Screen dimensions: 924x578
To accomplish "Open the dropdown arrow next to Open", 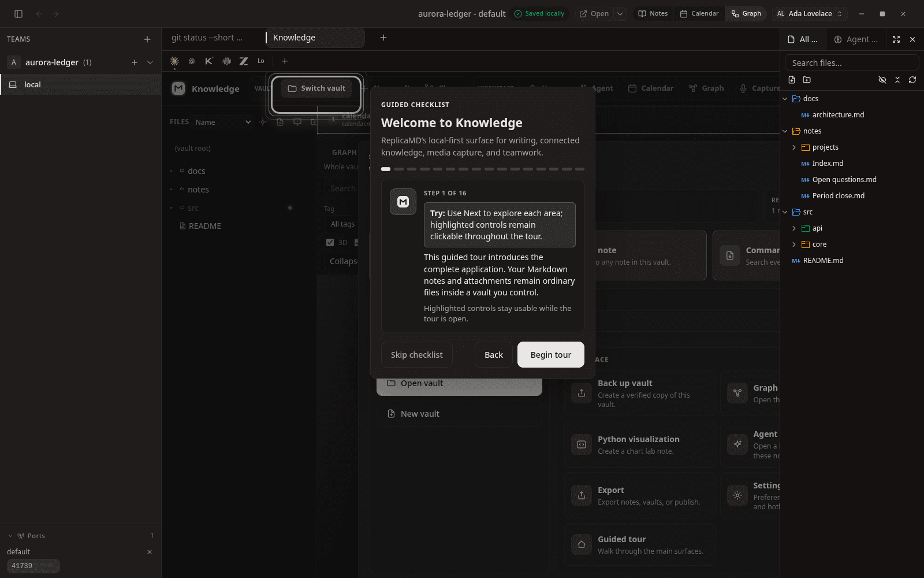I will (x=620, y=14).
